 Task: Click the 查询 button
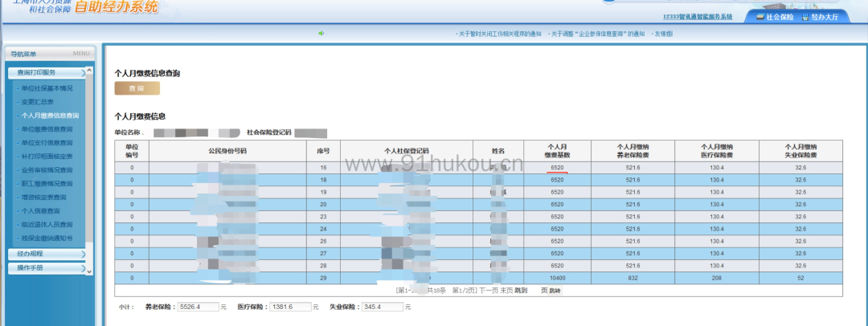[x=137, y=88]
